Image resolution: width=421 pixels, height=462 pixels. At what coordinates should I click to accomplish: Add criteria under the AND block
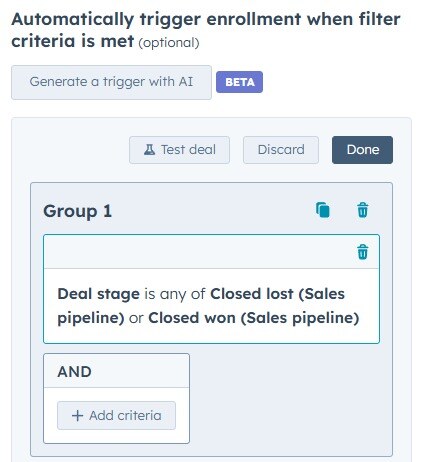116,416
